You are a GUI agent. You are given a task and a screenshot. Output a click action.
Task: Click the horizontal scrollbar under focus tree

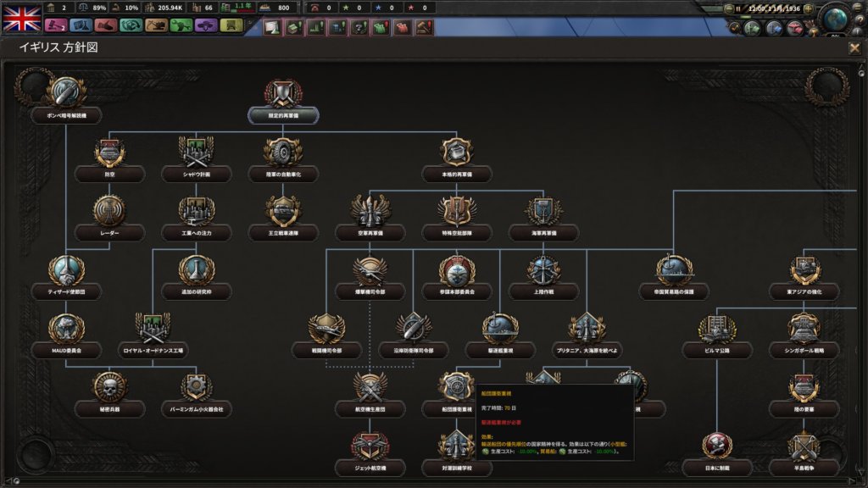434,480
